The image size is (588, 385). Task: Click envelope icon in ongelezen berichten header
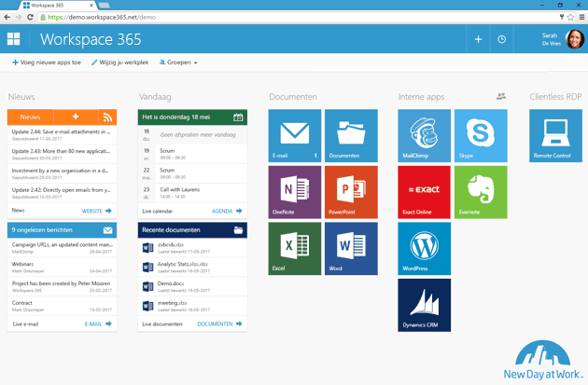click(x=108, y=230)
